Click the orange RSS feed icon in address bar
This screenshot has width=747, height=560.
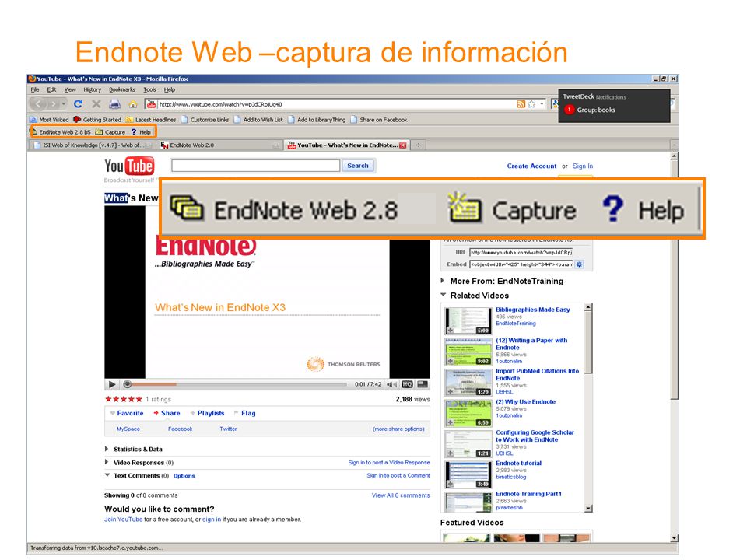coord(521,104)
